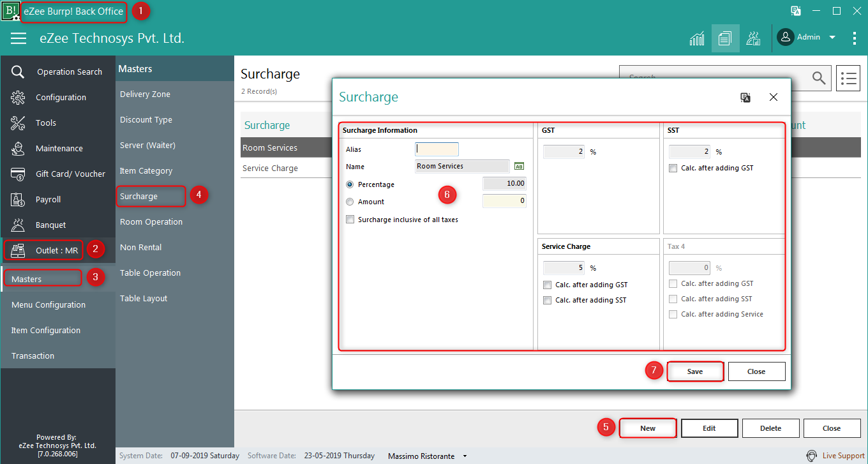Viewport: 868px width, 464px height.
Task: Toggle the list view icon
Action: pyautogui.click(x=848, y=79)
